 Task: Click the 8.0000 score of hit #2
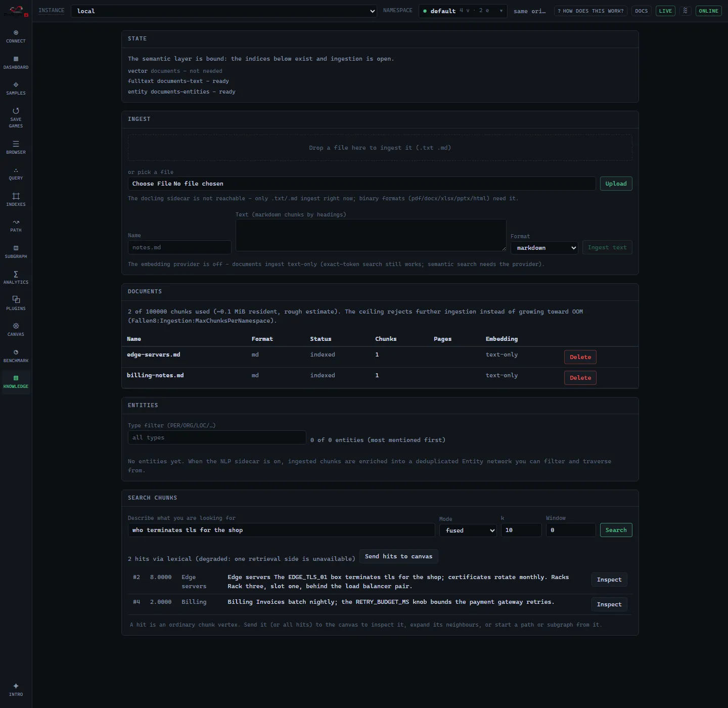coord(161,577)
